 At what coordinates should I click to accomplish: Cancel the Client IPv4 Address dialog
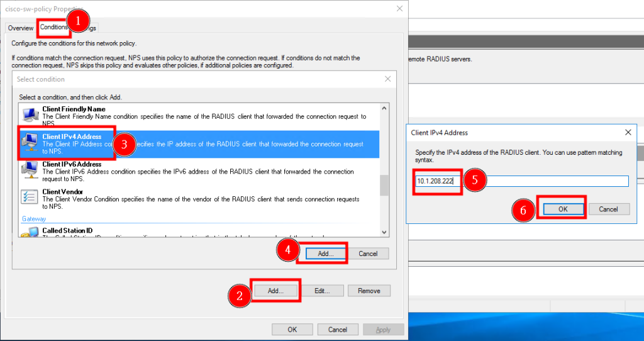click(609, 209)
